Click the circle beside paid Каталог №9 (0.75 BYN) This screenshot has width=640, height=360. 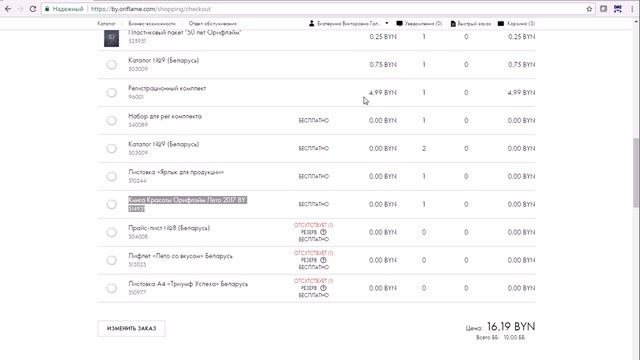(111, 64)
